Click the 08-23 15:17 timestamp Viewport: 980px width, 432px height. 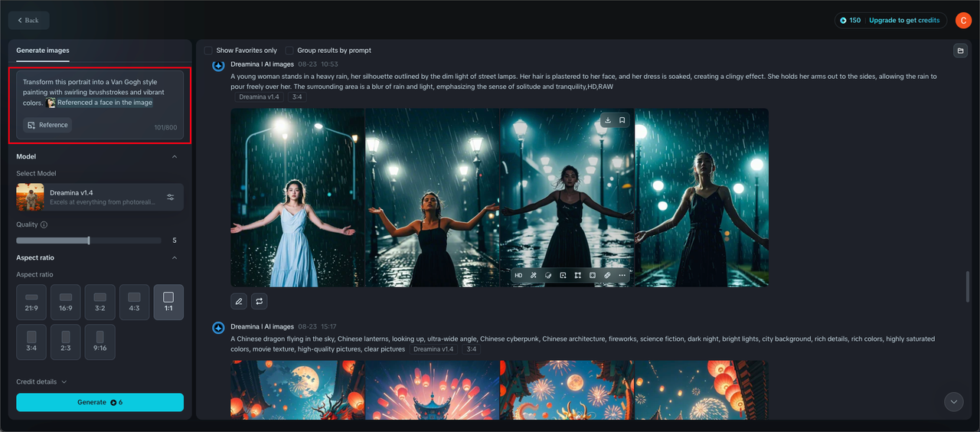coord(318,327)
